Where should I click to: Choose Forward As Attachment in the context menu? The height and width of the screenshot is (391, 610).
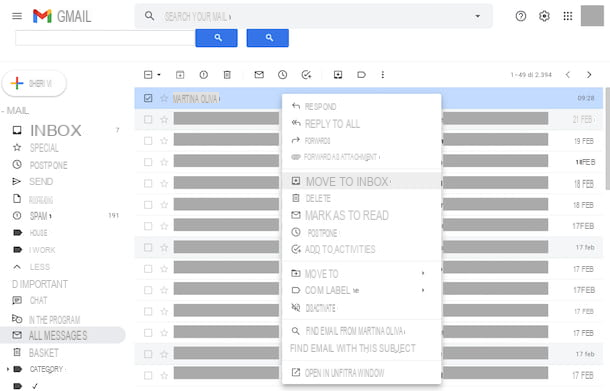pyautogui.click(x=362, y=157)
